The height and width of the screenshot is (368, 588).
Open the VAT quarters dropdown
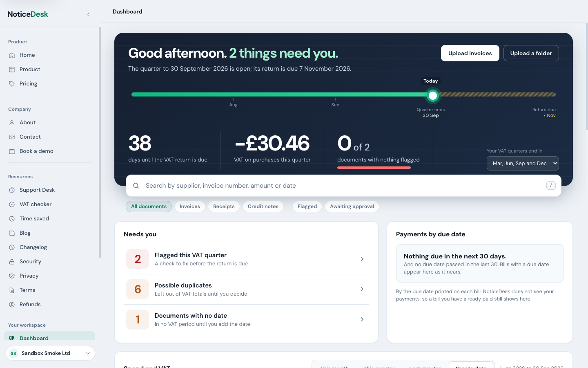(523, 164)
